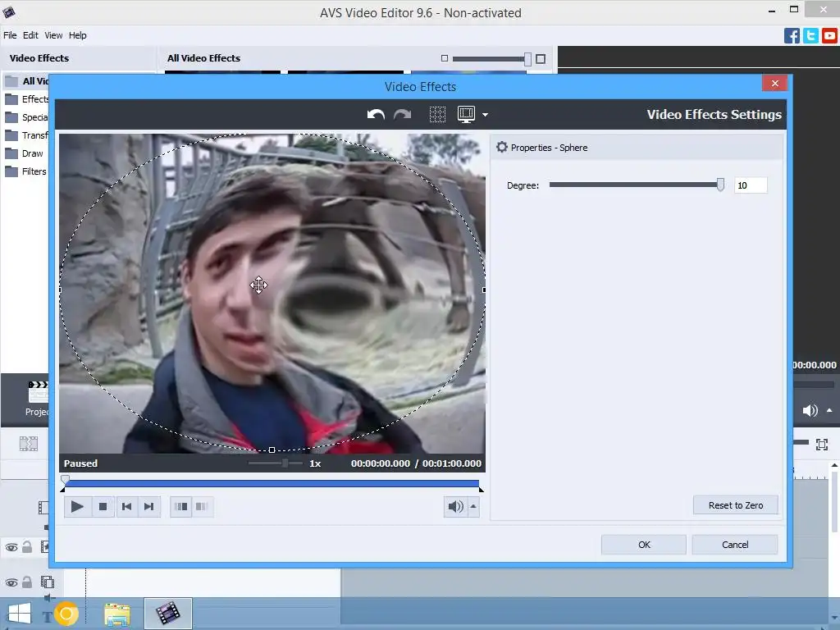Select the Draw folder
Screen dimensions: 840x630
[24, 153]
